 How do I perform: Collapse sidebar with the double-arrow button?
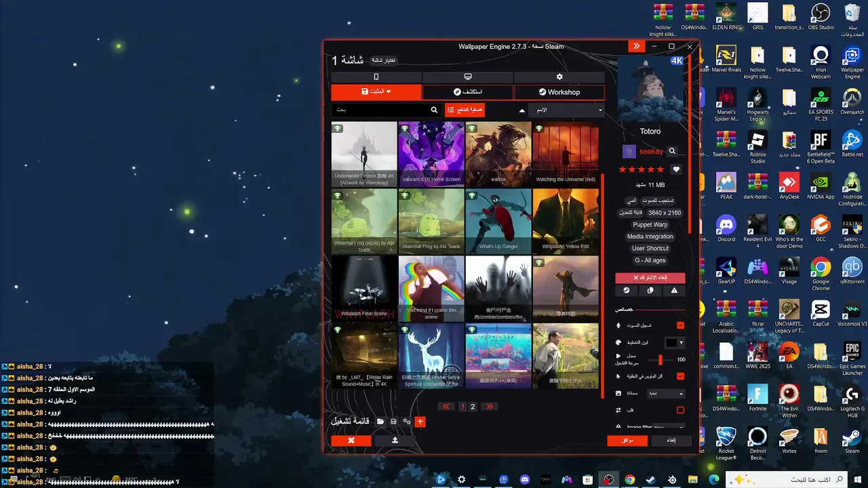[x=636, y=46]
